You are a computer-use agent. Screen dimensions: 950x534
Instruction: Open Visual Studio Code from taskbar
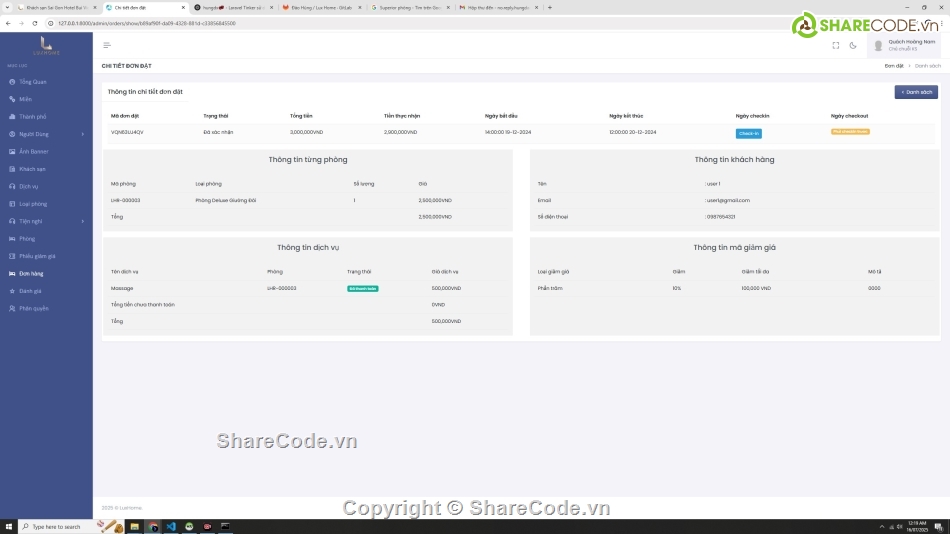(x=171, y=527)
